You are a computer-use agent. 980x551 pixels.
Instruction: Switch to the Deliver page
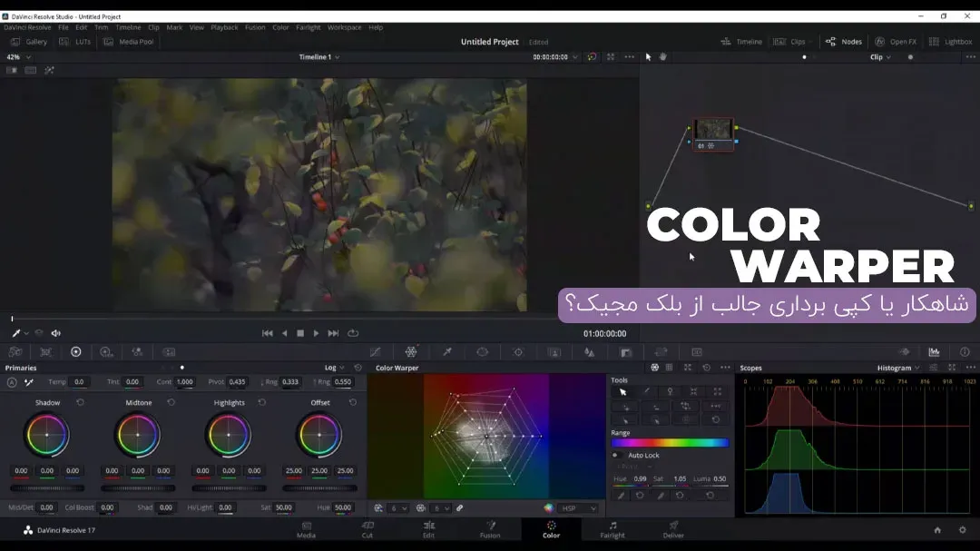point(673,530)
